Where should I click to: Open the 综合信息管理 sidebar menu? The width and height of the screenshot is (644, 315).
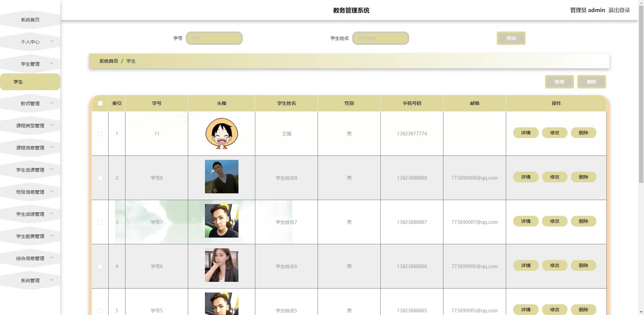tap(30, 258)
